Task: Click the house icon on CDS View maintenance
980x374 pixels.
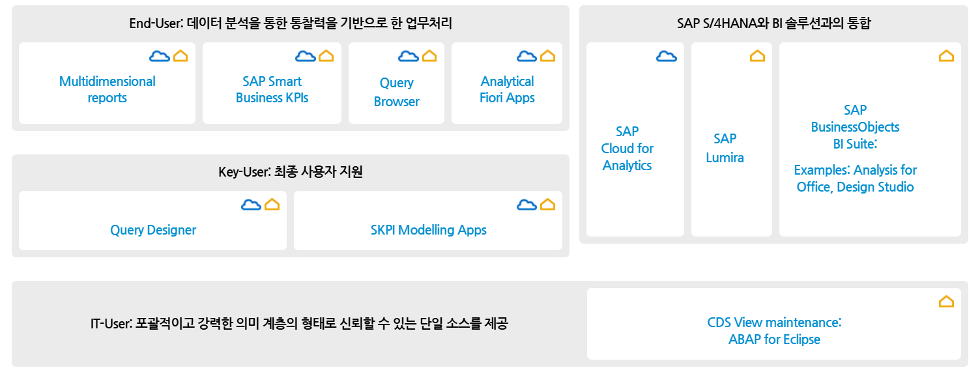Action: pos(946,301)
